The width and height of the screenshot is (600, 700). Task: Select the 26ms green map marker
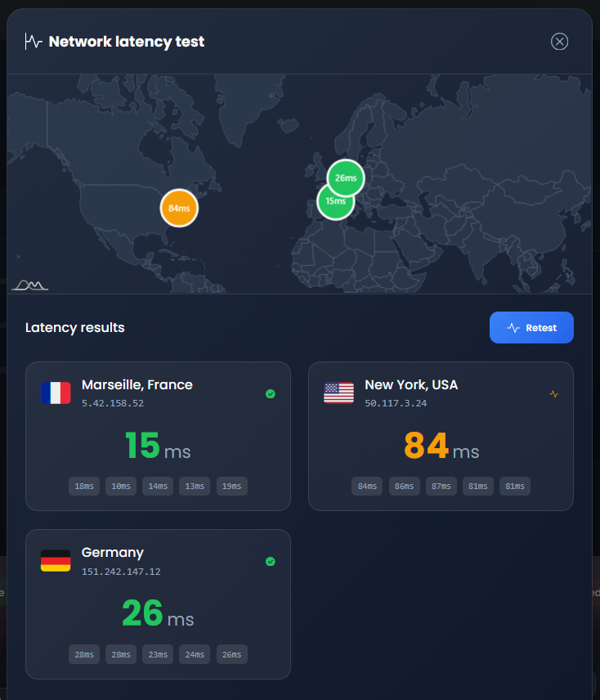pos(346,177)
